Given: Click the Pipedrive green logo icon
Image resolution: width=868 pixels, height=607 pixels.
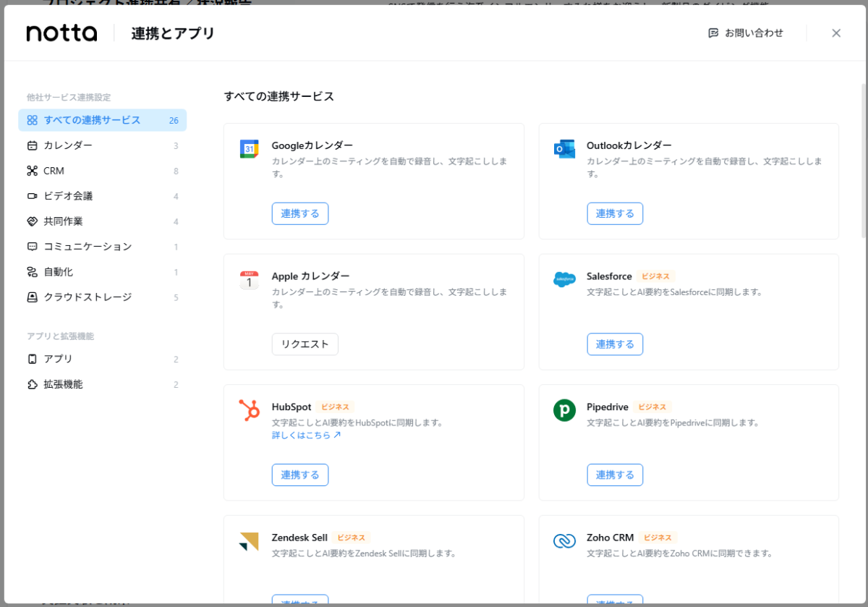Looking at the screenshot, I should (563, 410).
